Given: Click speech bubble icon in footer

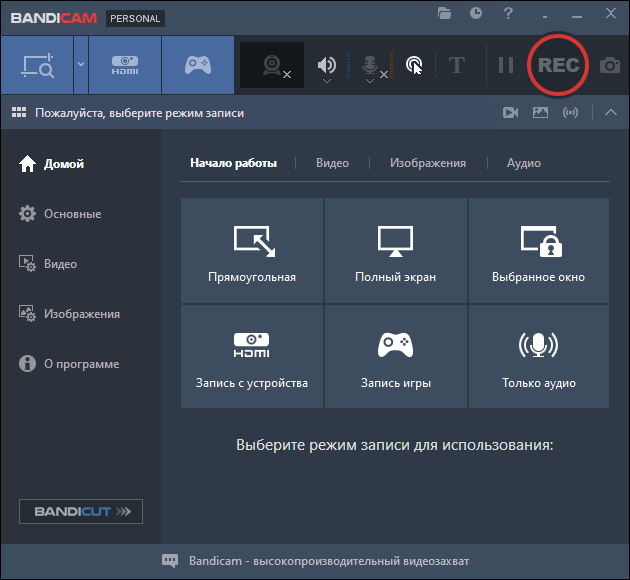Looking at the screenshot, I should tap(170, 561).
